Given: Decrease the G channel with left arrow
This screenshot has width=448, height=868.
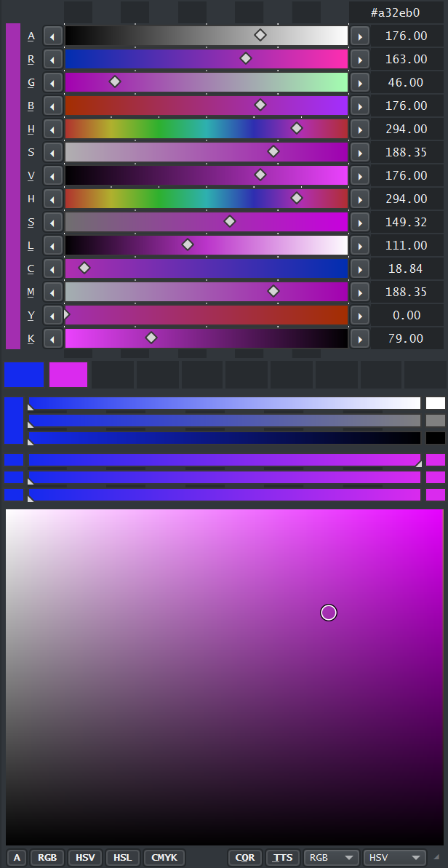Looking at the screenshot, I should pyautogui.click(x=53, y=82).
